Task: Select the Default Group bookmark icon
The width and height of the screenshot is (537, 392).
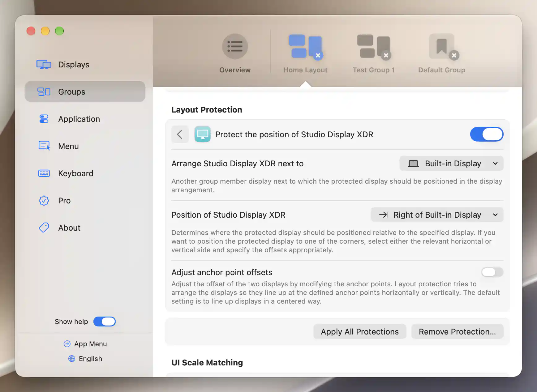Action: [x=442, y=46]
